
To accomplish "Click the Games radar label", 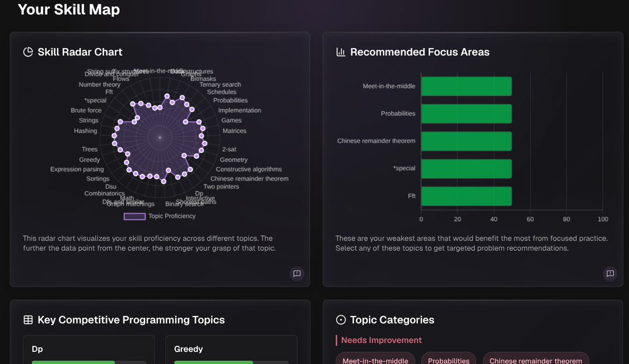I will tap(231, 120).
